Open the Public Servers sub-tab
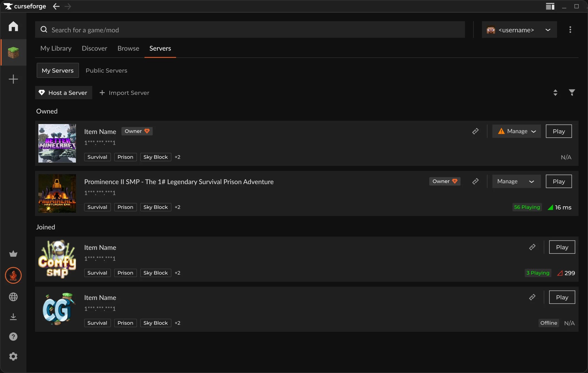 [x=106, y=71]
